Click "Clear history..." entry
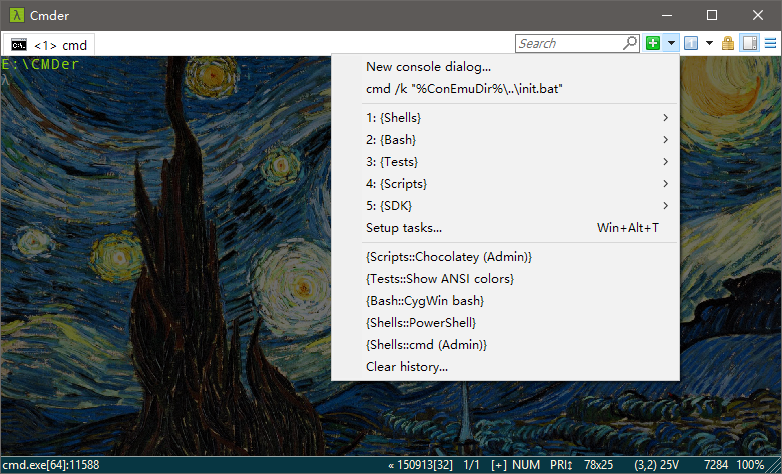Viewport: 782px width, 474px height. click(x=406, y=367)
